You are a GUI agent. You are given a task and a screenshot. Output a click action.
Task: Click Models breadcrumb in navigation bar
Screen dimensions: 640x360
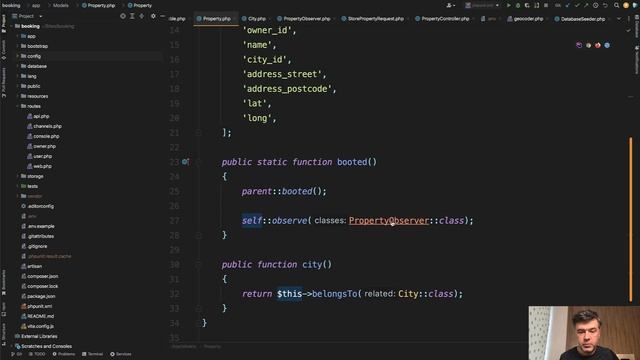pos(60,5)
